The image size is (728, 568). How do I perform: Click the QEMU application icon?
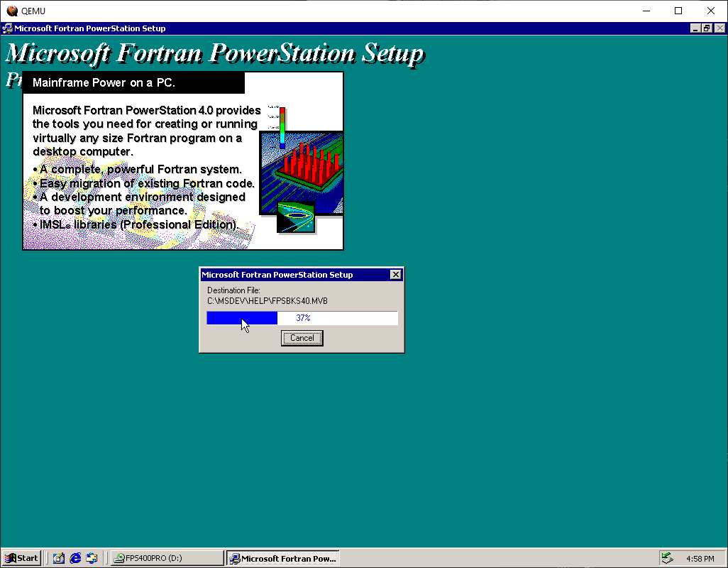(x=12, y=11)
